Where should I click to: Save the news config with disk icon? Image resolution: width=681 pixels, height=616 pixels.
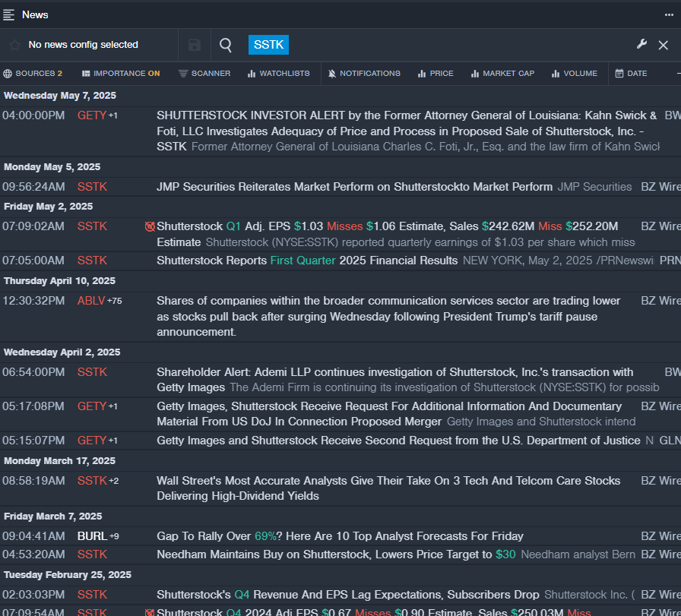pos(194,45)
